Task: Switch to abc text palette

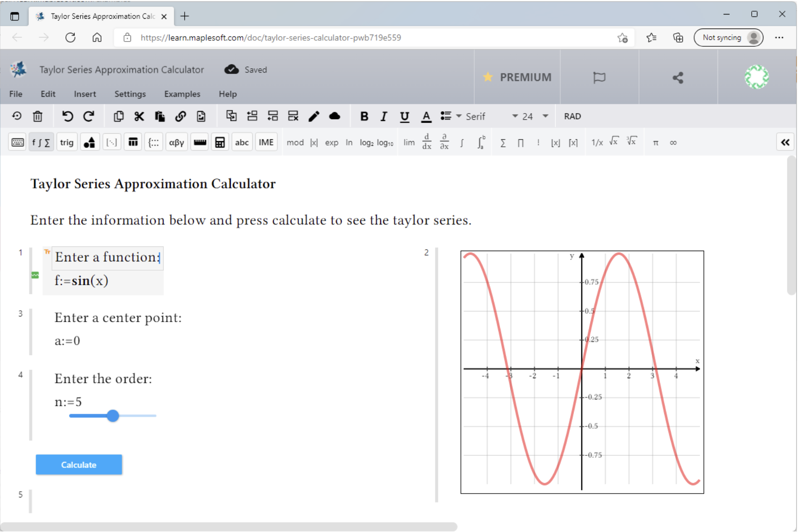Action: click(x=242, y=143)
